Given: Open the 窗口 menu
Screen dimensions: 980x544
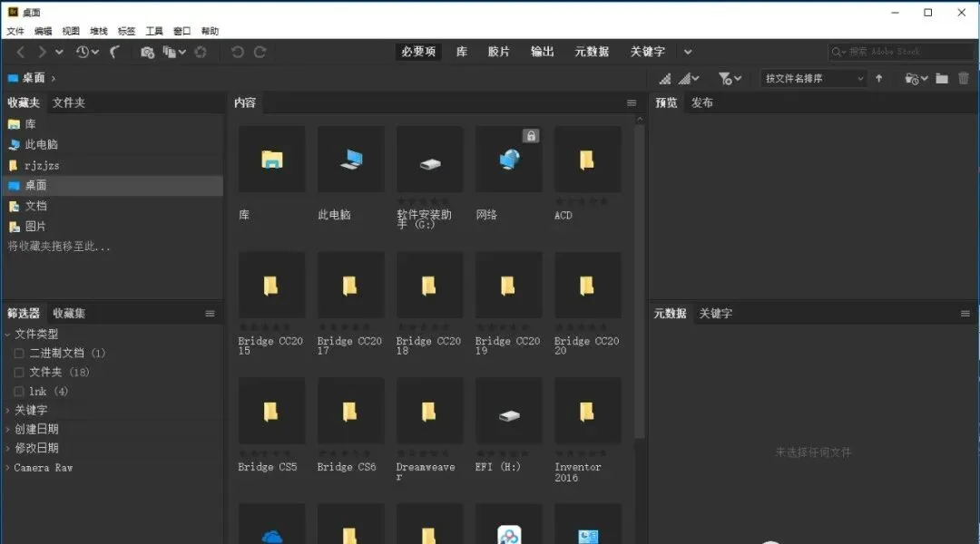Looking at the screenshot, I should (181, 31).
